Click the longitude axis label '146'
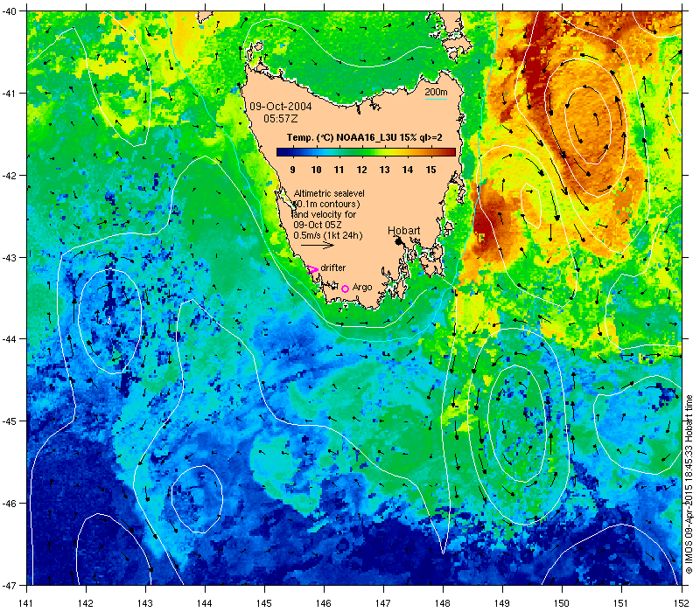Screen dimensions: 700x612 (x=324, y=603)
